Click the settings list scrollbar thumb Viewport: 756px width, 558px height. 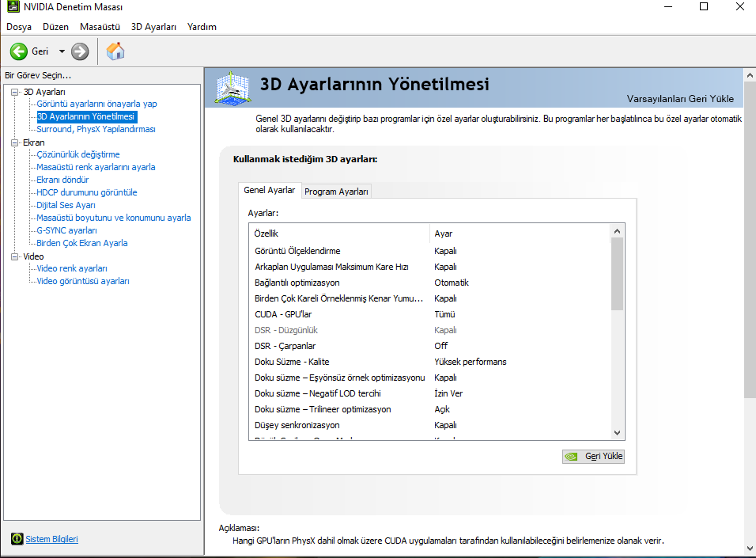click(x=617, y=274)
